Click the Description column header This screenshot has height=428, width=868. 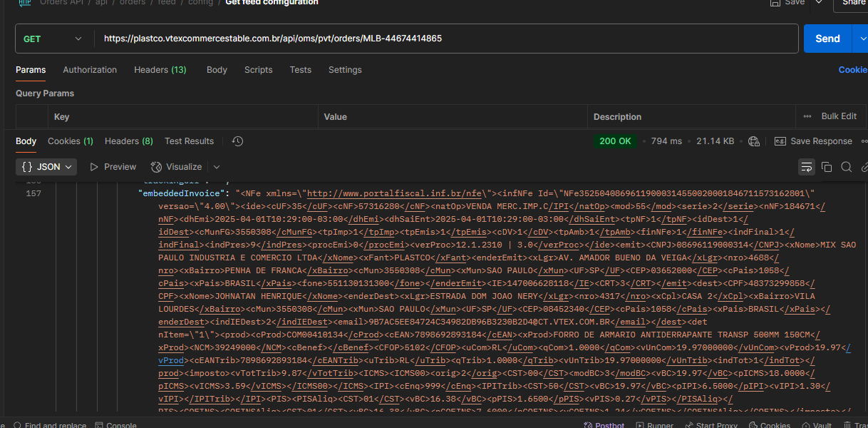click(618, 117)
